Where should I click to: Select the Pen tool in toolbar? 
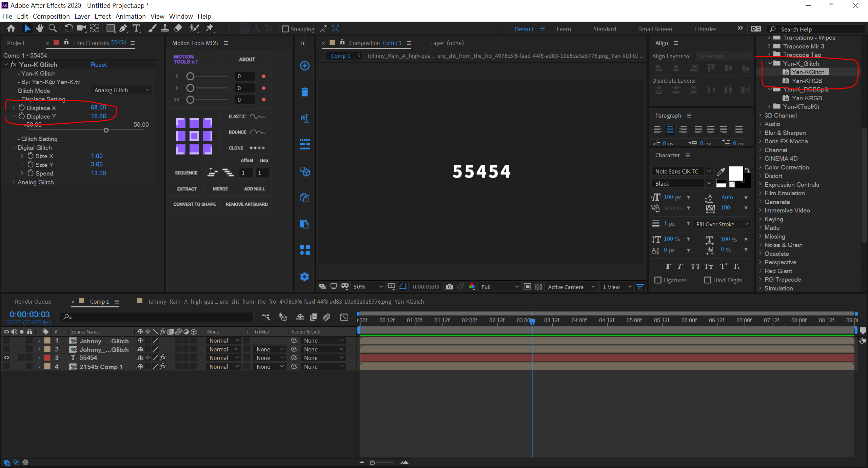pos(123,28)
